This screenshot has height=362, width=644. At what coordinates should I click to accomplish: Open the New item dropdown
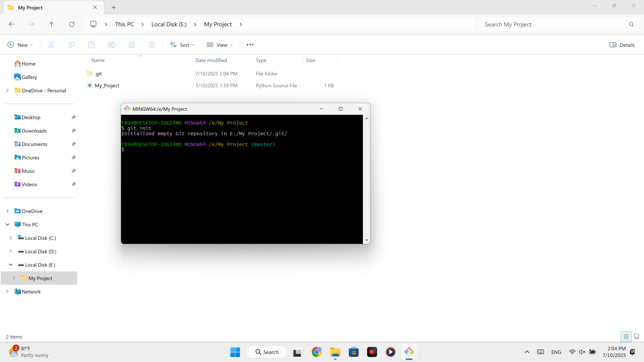click(x=20, y=45)
